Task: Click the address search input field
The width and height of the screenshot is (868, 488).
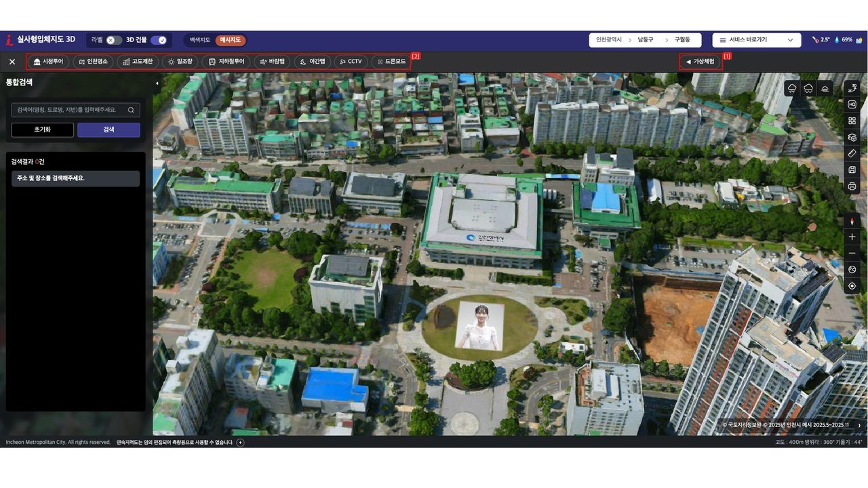Action: [x=71, y=110]
